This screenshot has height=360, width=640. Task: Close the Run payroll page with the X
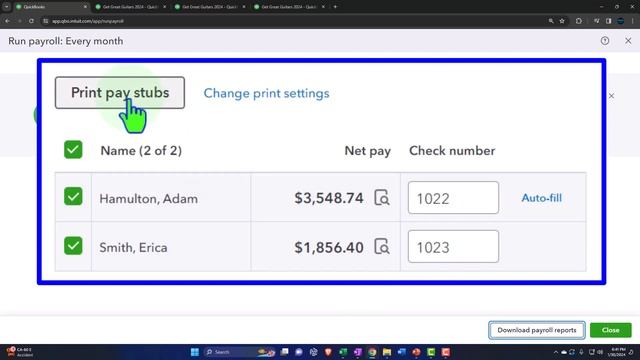coord(628,41)
